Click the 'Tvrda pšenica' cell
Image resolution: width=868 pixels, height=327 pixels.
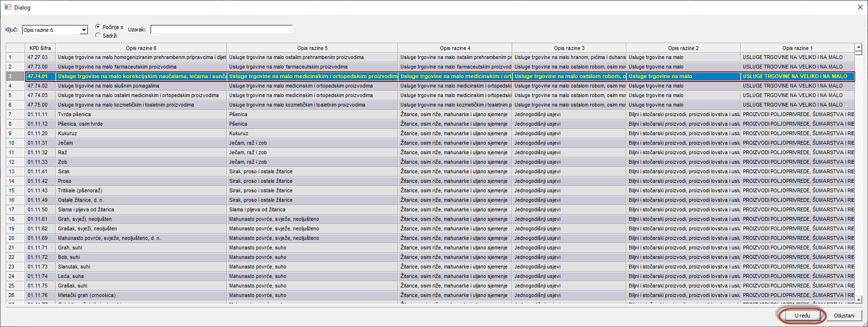click(74, 114)
